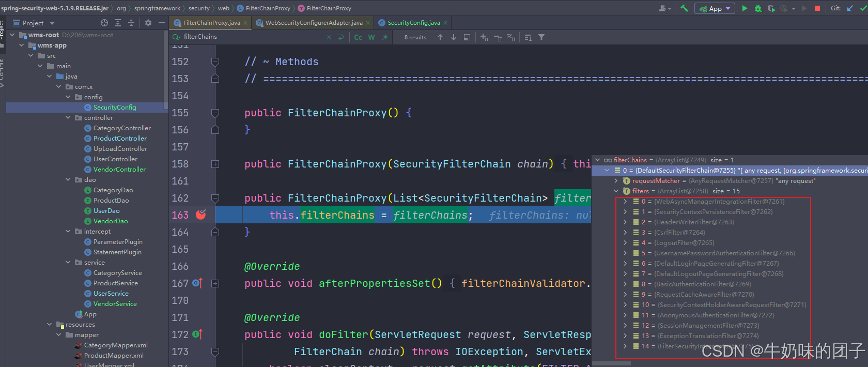868x367 pixels.
Task: Select DefaultSecurityFilterChain@7255 row
Action: pyautogui.click(x=730, y=171)
